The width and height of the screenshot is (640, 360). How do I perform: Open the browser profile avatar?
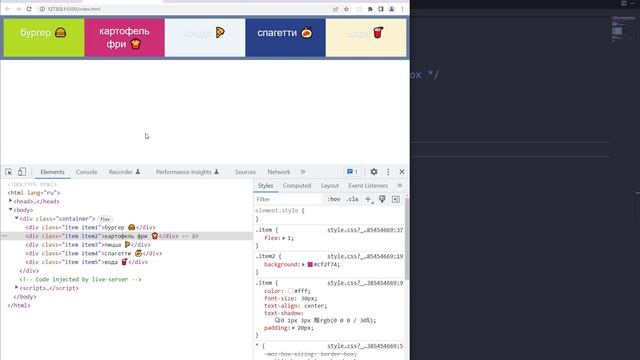click(x=391, y=9)
